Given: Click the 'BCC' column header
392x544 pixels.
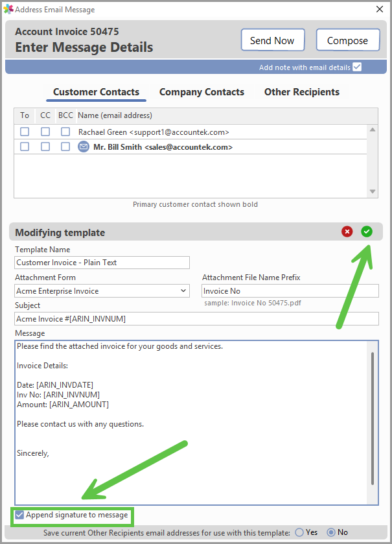Looking at the screenshot, I should point(65,115).
